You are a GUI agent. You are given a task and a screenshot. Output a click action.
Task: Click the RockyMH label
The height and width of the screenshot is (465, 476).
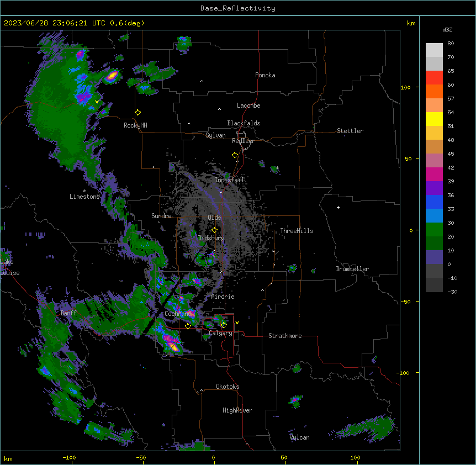[x=135, y=125]
